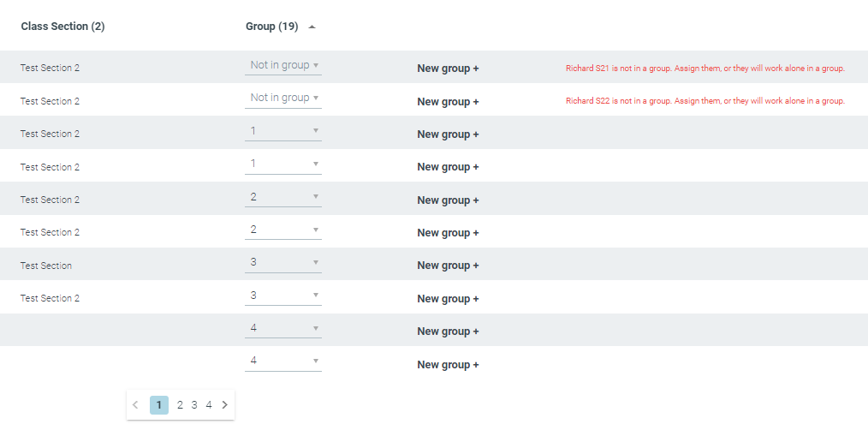This screenshot has width=868, height=448.
Task: Open second group 2 dropdown arrow
Action: (316, 230)
